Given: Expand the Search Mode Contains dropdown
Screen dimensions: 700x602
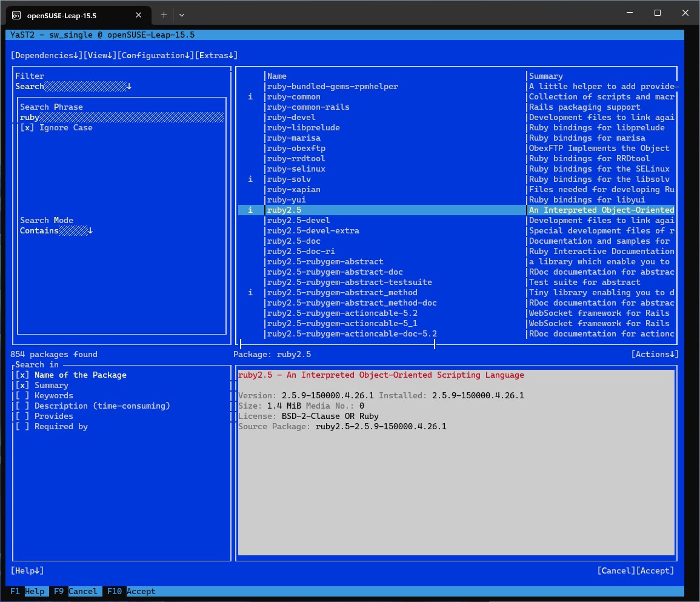Looking at the screenshot, I should coord(56,231).
